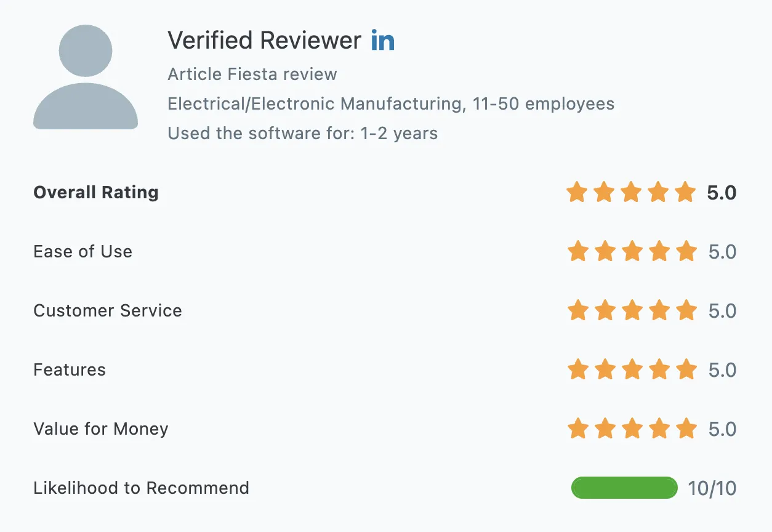Click the second star in Value for Money

click(605, 429)
